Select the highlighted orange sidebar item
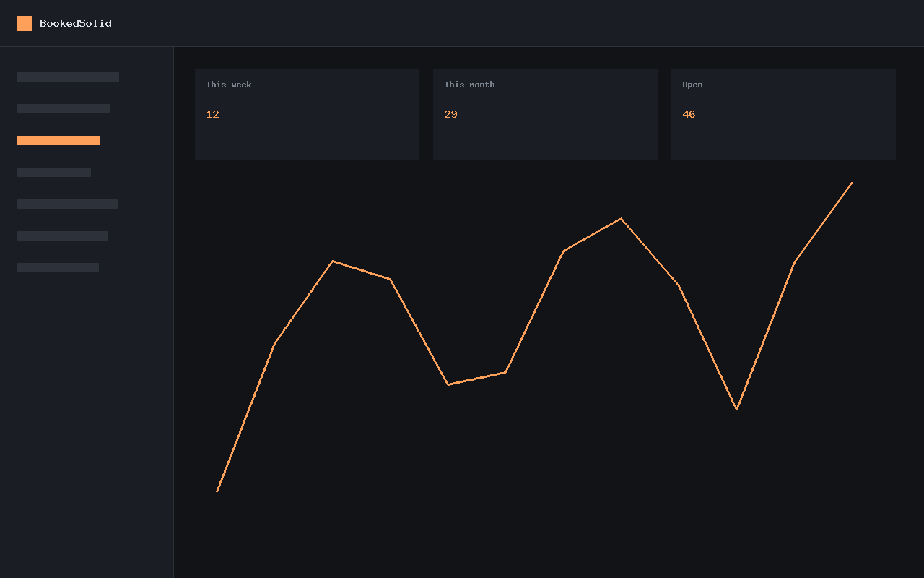 click(x=58, y=140)
